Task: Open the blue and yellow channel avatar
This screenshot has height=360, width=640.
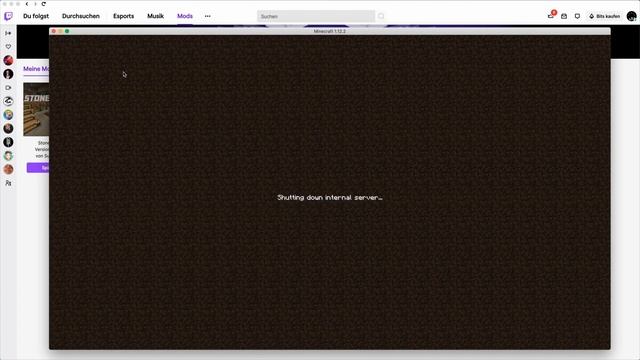Action: point(8,115)
